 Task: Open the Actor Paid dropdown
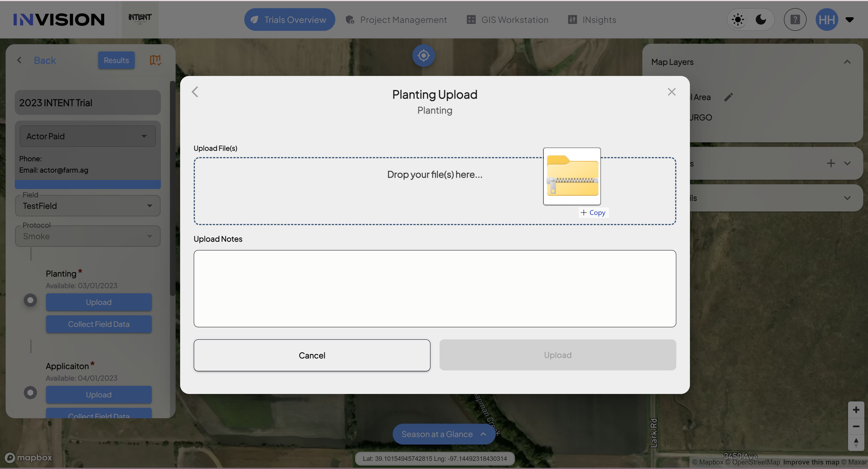tap(88, 136)
